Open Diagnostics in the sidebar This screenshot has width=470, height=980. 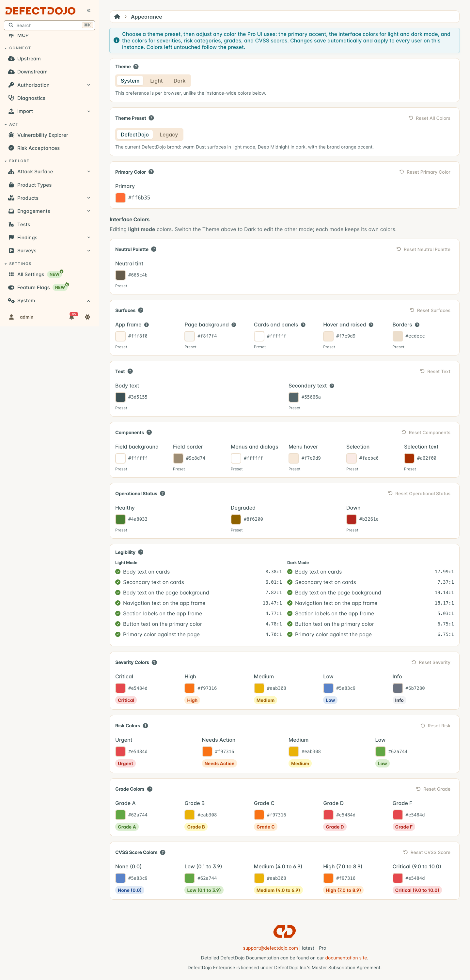click(49, 98)
